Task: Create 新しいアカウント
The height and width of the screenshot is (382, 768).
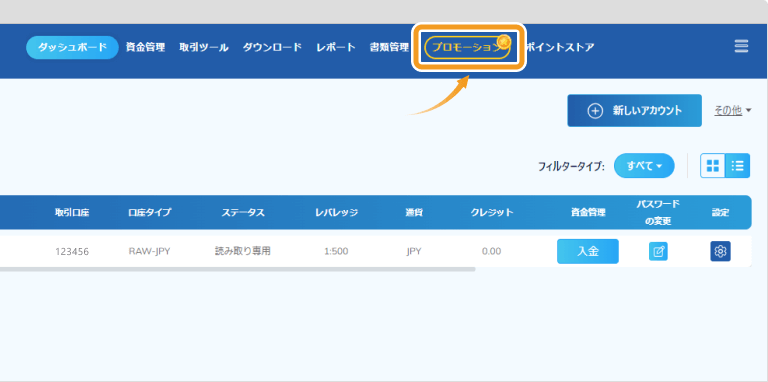Action: pos(634,111)
